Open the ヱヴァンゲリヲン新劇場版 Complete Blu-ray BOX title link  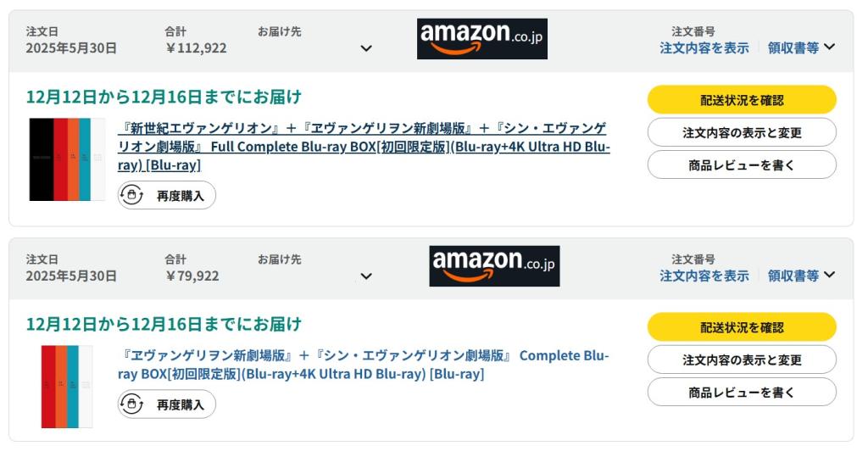tap(363, 364)
